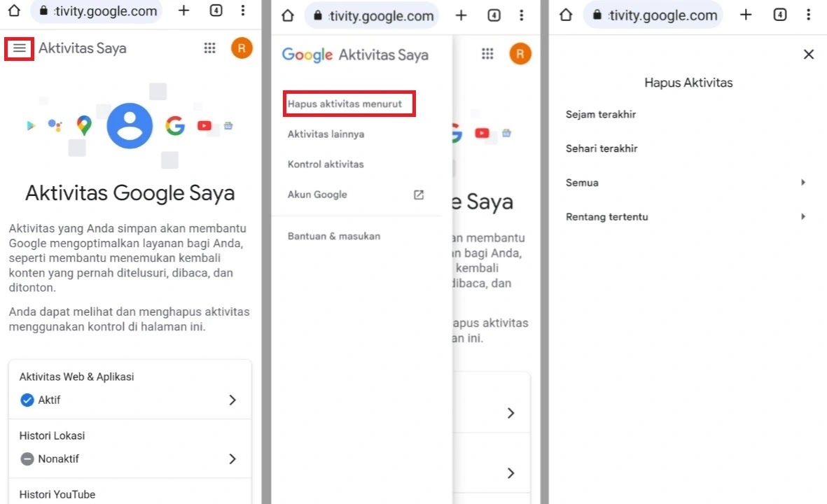Tap the grey Nonaktif status indicator
827x504 pixels.
point(27,459)
